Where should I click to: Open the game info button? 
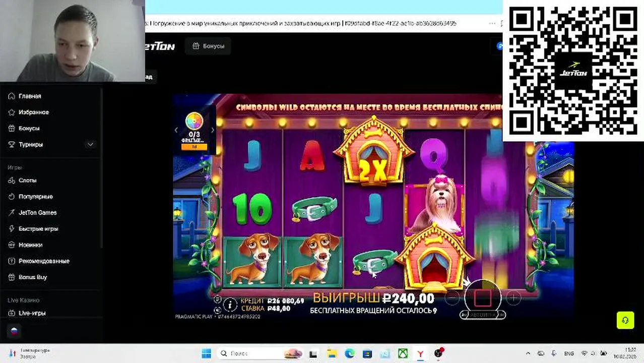tap(230, 305)
